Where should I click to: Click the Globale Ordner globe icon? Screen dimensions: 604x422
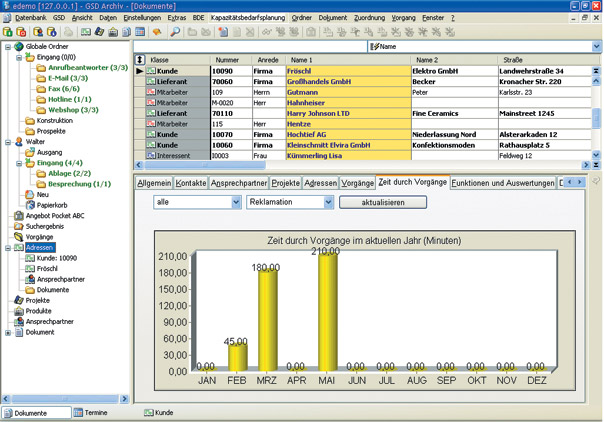click(19, 47)
